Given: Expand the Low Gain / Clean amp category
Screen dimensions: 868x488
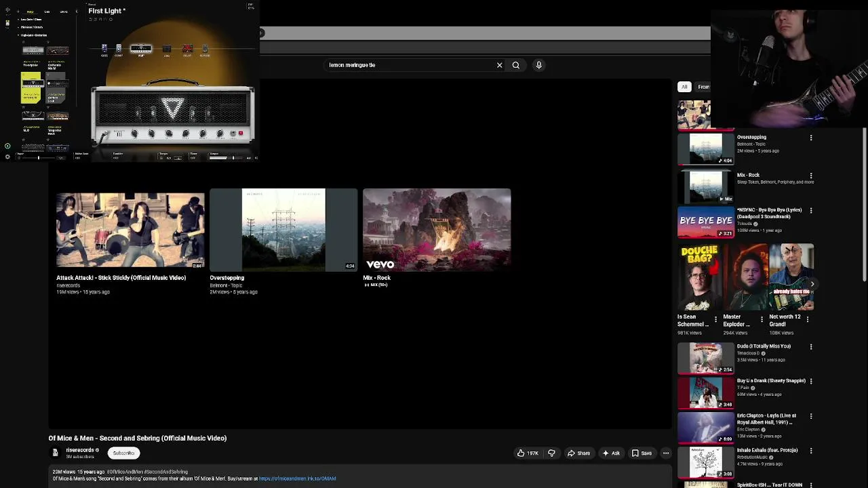Looking at the screenshot, I should (31, 20).
